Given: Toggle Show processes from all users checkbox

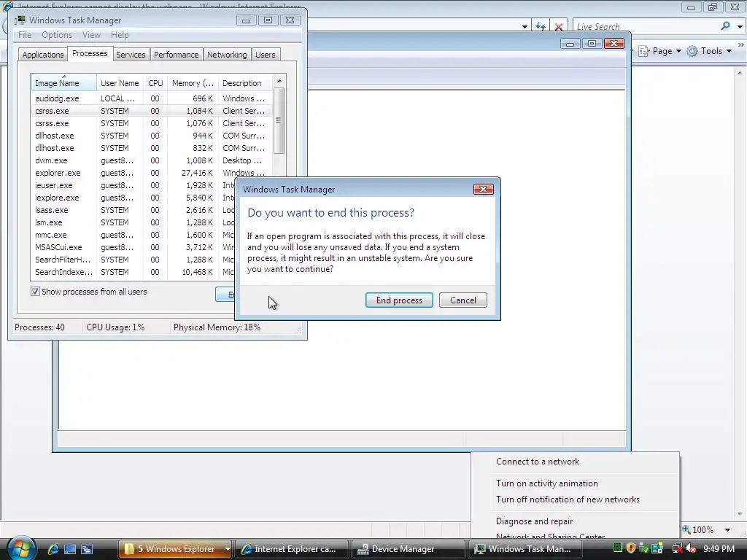Looking at the screenshot, I should click(x=35, y=292).
